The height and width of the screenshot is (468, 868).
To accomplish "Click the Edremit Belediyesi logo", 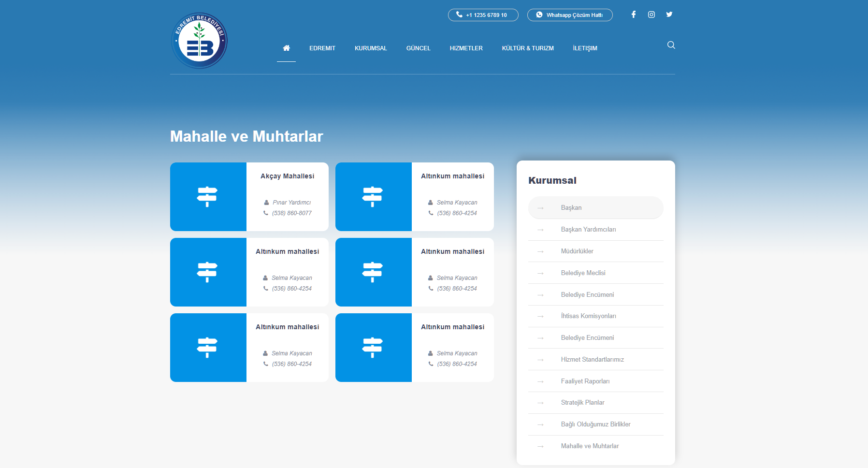I will [199, 41].
